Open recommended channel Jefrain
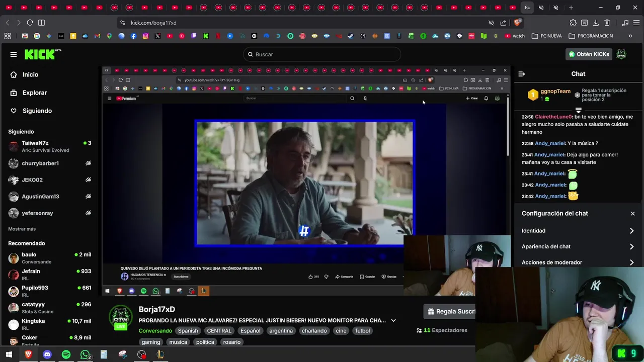644x362 pixels. pyautogui.click(x=49, y=275)
